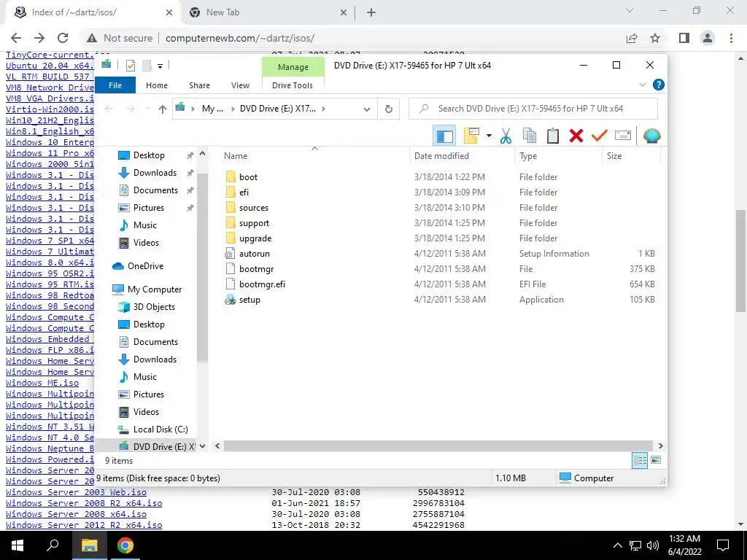Screen dimensions: 747x560
Task: Select 3D Objects in the navigation pane
Action: 154,307
